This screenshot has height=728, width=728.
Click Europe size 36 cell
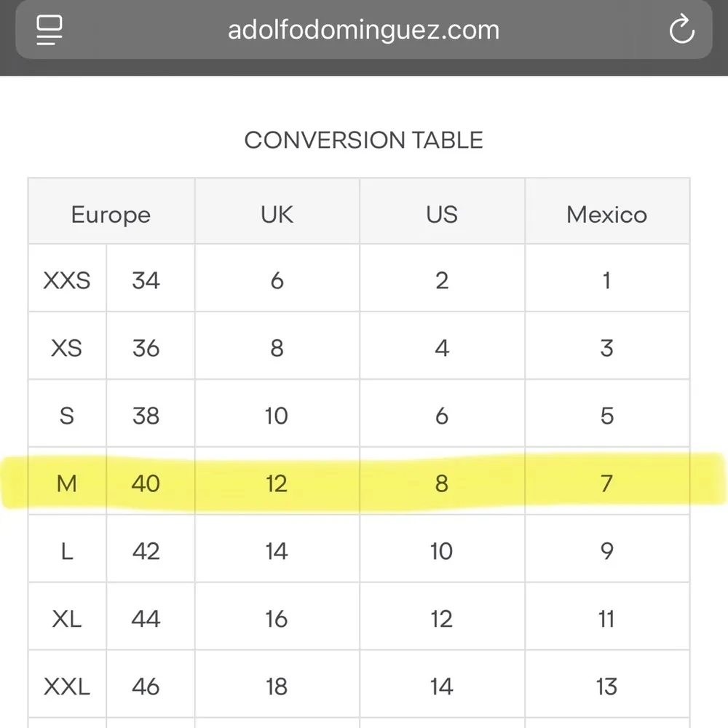pyautogui.click(x=146, y=348)
